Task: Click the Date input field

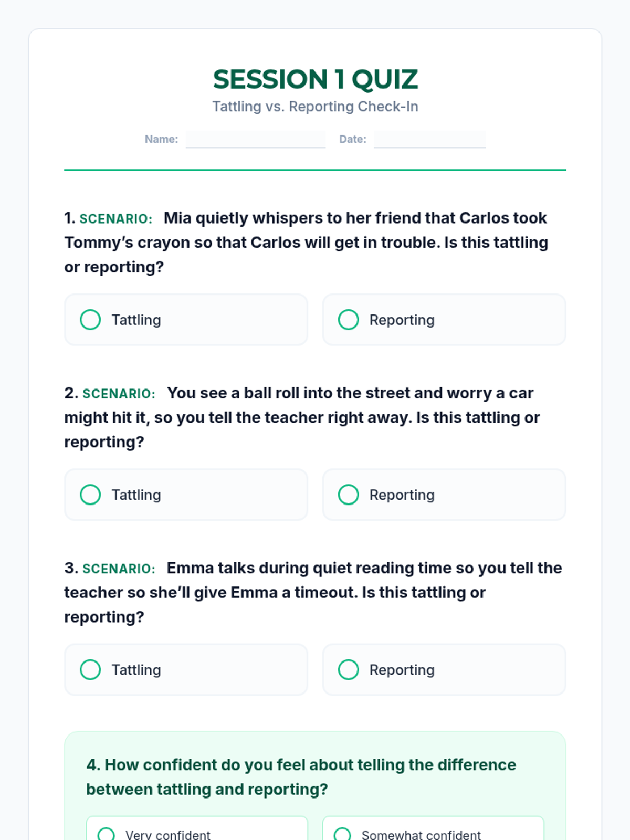Action: click(x=429, y=139)
